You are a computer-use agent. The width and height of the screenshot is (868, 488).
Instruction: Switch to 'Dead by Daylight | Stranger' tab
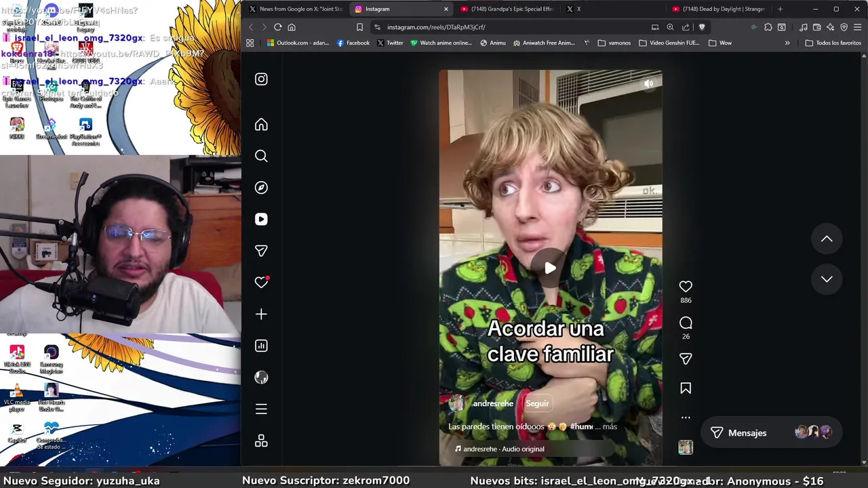(719, 9)
